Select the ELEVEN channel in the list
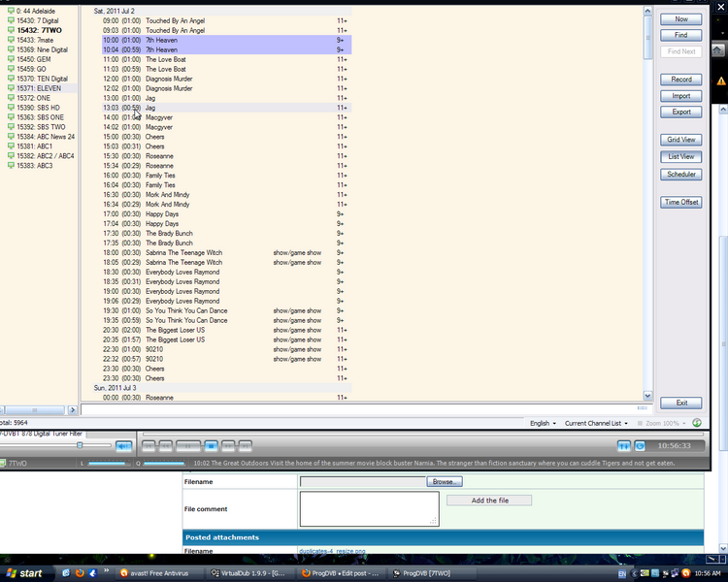 pos(39,88)
